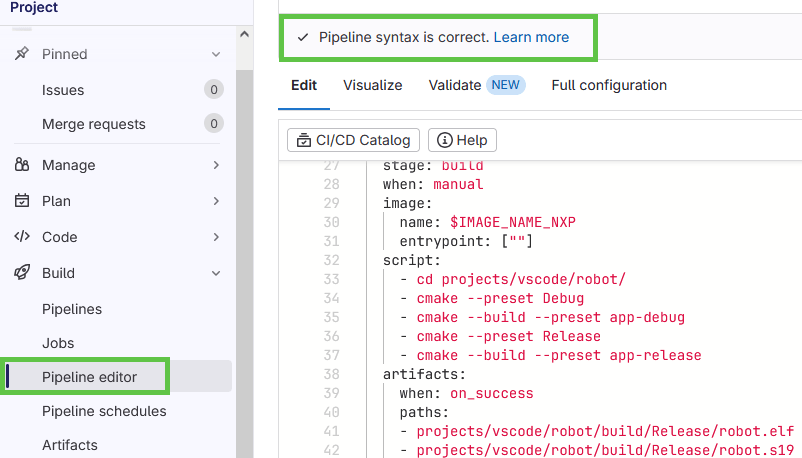Switch to the Visualize tab
This screenshot has height=458, width=802.
(x=372, y=85)
